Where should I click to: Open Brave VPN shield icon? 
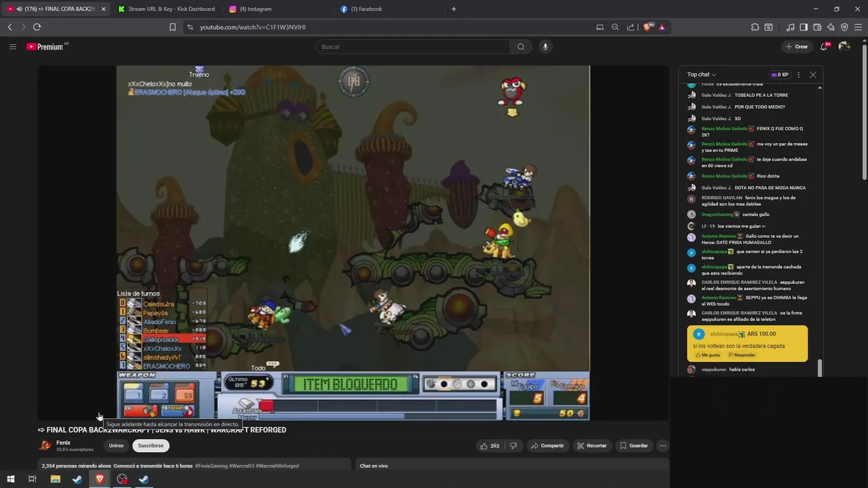[x=844, y=27]
